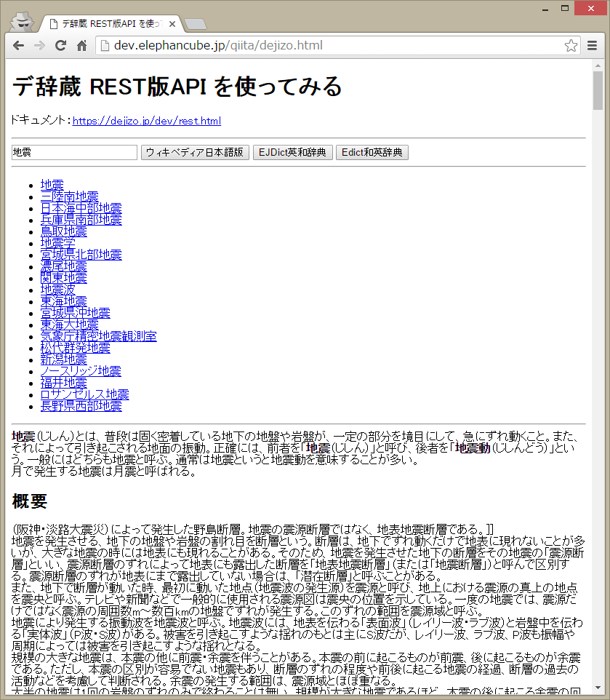
Task: Search with the EJDict英和辞典 button
Action: click(x=292, y=152)
